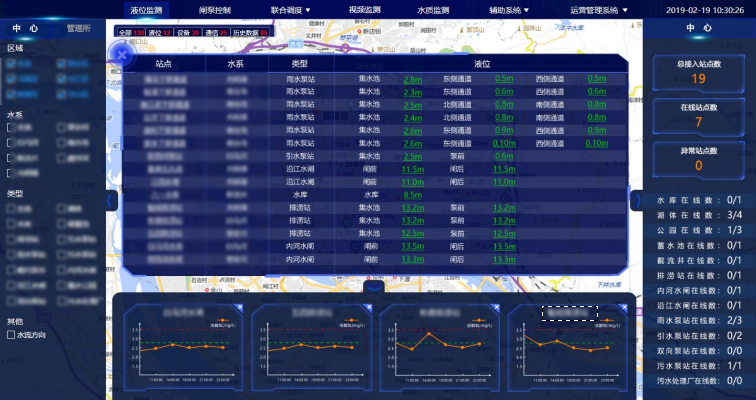Enable the 水流方向 checkbox

11,335
